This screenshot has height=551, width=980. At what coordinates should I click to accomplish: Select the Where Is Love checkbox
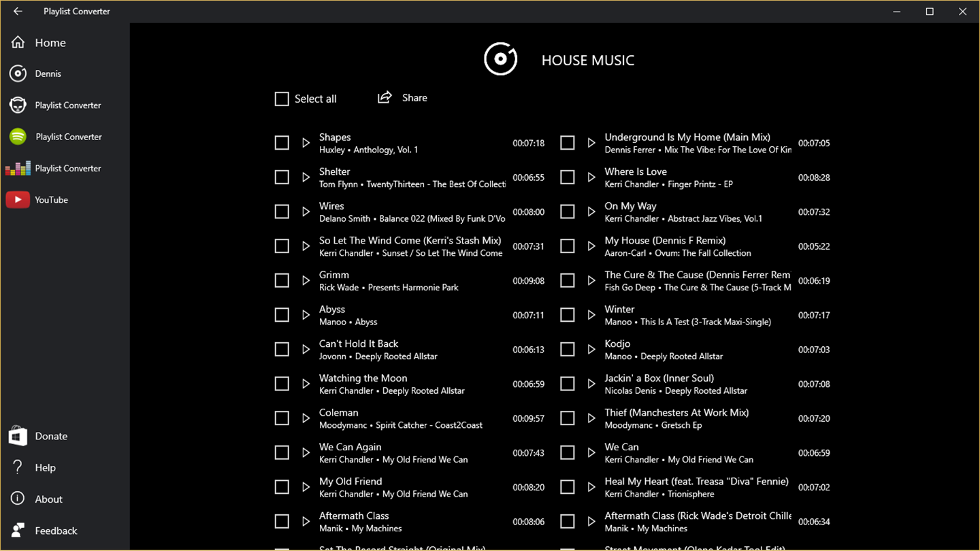tap(568, 178)
